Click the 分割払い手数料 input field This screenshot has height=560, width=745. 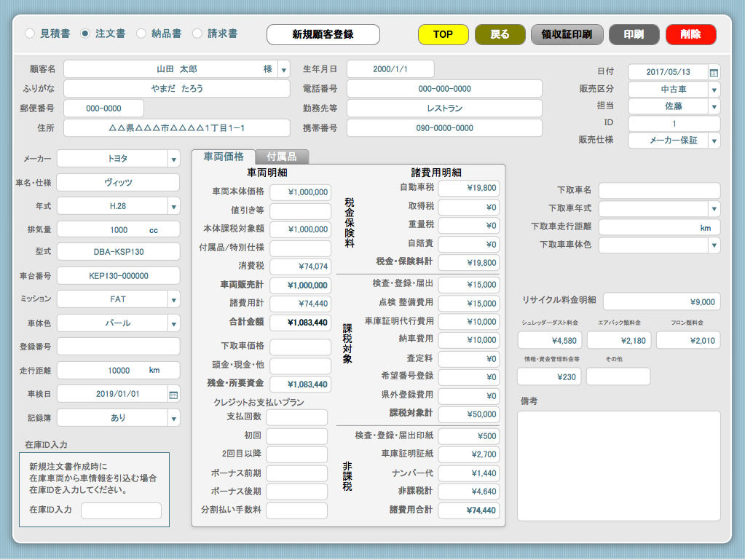click(297, 510)
